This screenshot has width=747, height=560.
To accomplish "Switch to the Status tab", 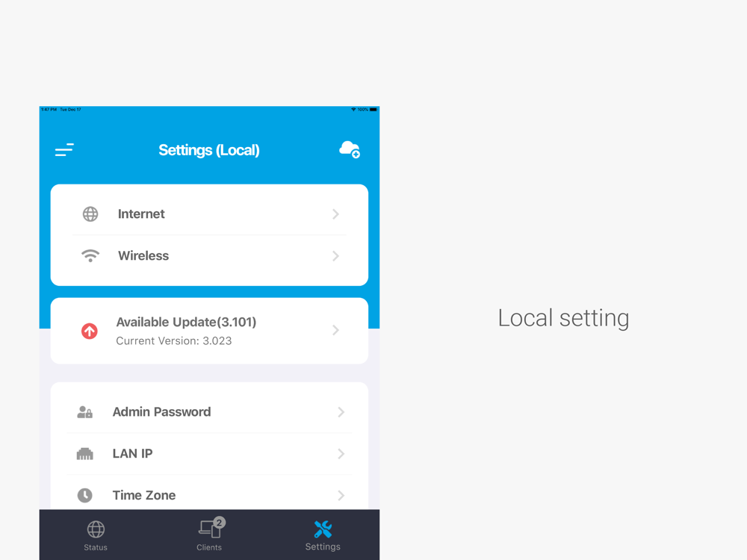I will pos(96,535).
